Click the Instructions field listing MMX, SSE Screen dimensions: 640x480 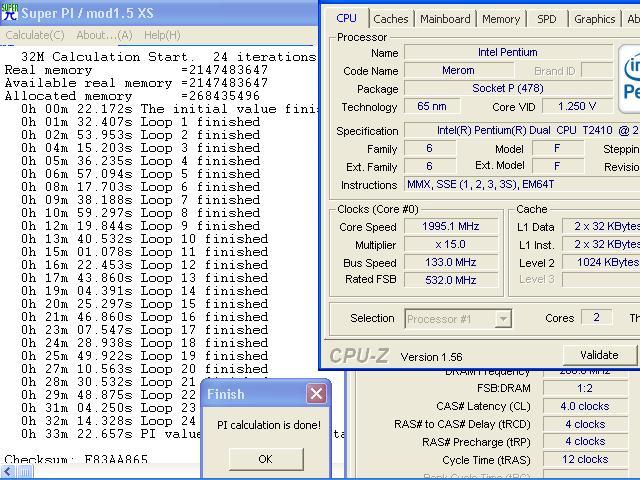click(522, 184)
